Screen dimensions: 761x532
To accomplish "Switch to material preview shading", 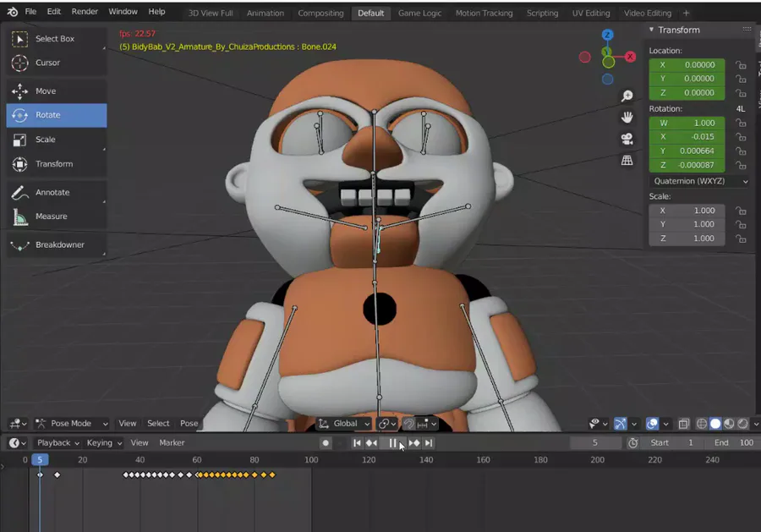I will pyautogui.click(x=729, y=425).
